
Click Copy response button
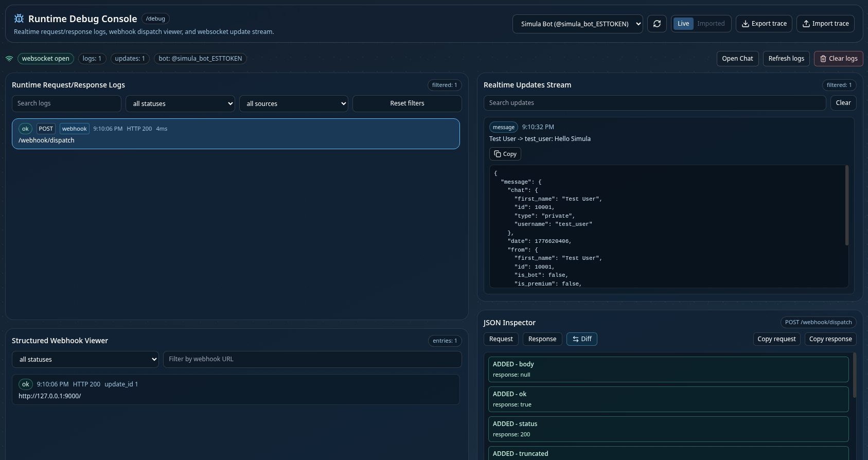[x=830, y=339]
